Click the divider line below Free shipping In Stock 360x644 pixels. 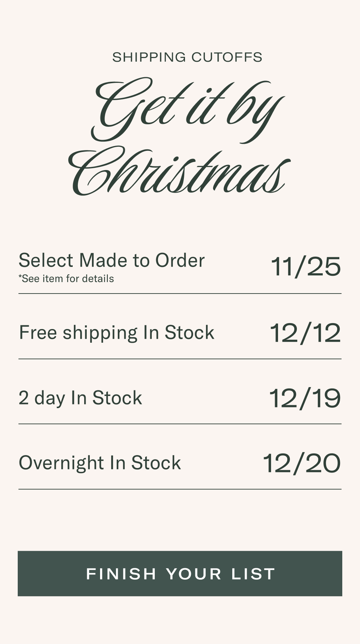180,359
